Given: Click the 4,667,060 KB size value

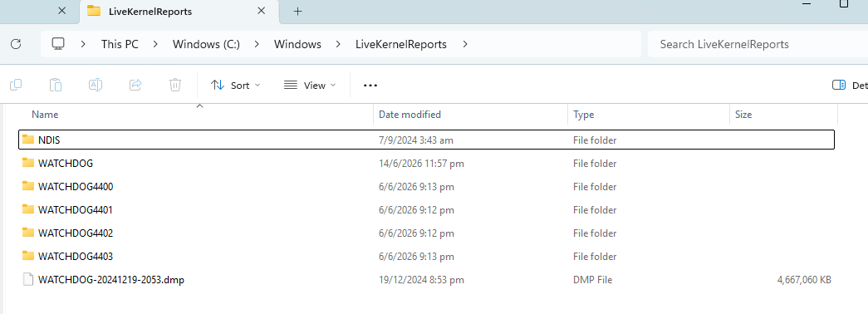Looking at the screenshot, I should click(x=804, y=280).
